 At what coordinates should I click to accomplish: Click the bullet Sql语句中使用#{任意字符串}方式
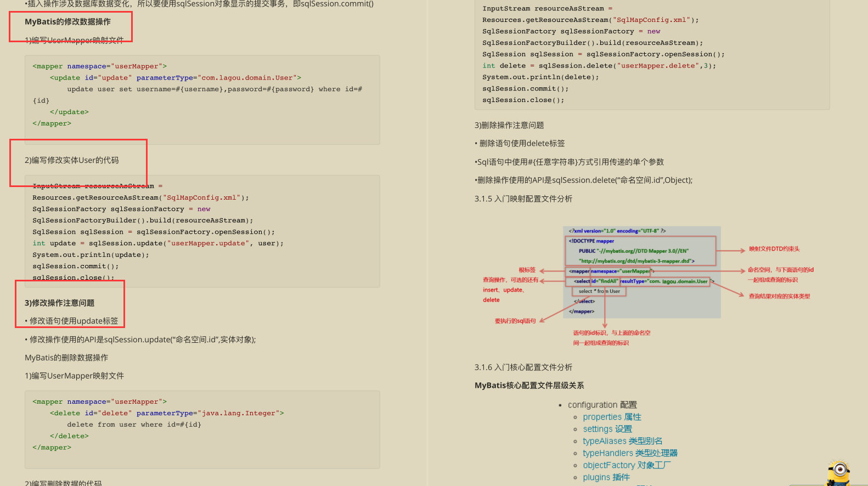(x=569, y=162)
